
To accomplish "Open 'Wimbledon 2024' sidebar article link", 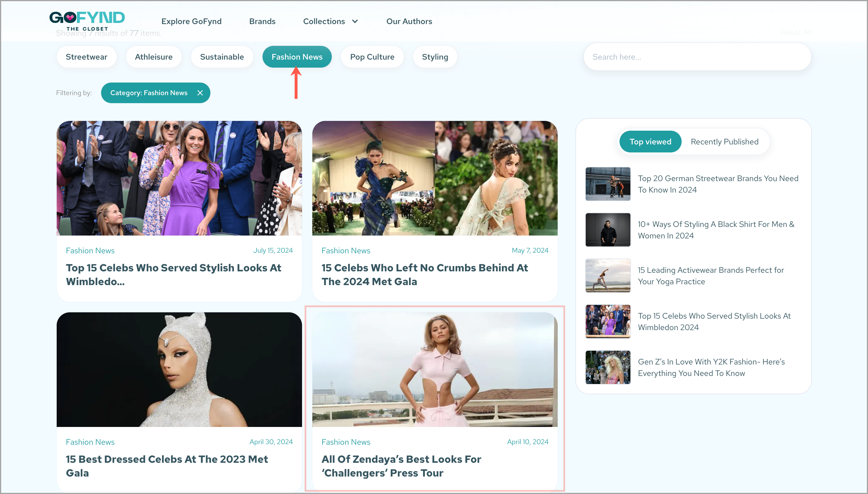I will 714,321.
